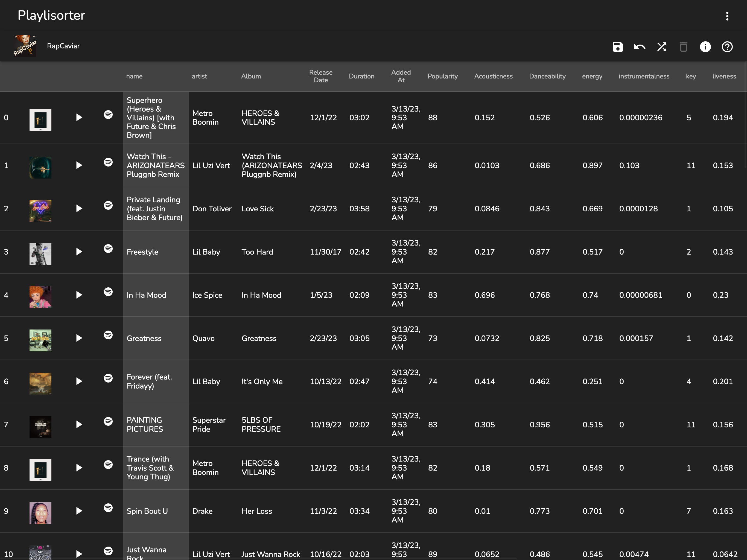Click the RapCaviar playlist name
The width and height of the screenshot is (747, 560).
pos(63,46)
